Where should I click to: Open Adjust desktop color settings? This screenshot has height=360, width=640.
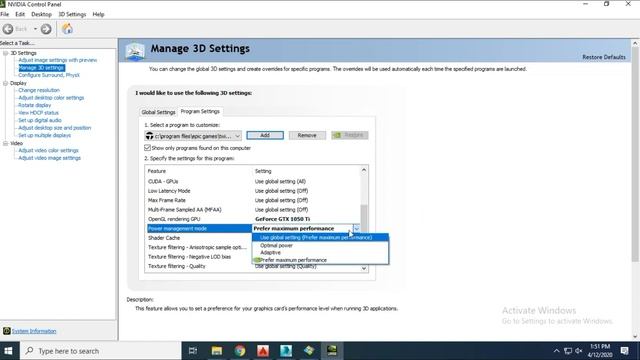[x=51, y=98]
